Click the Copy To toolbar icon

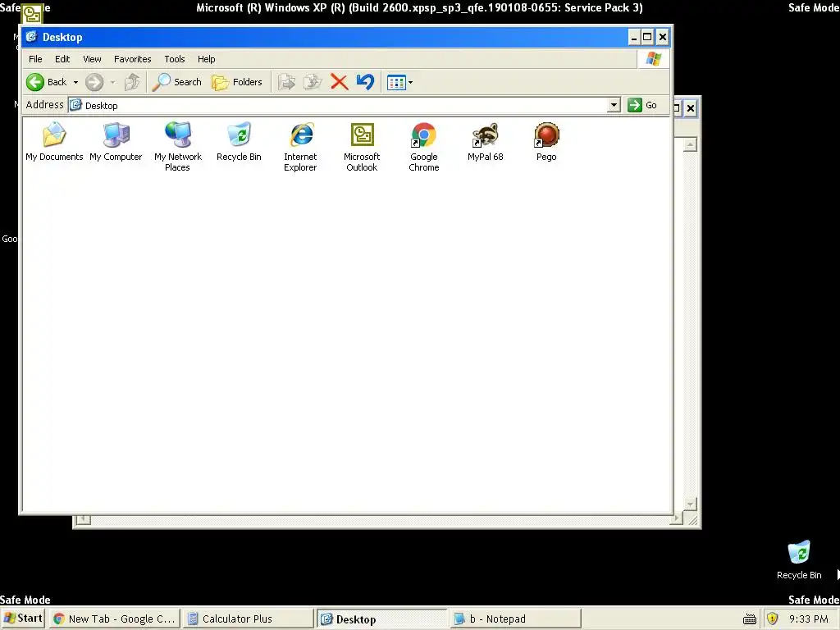313,82
